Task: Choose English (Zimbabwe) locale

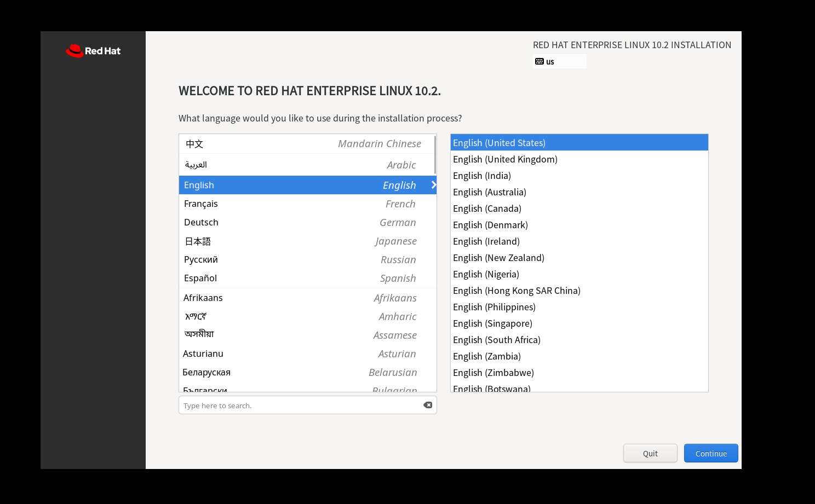Action: [x=579, y=373]
